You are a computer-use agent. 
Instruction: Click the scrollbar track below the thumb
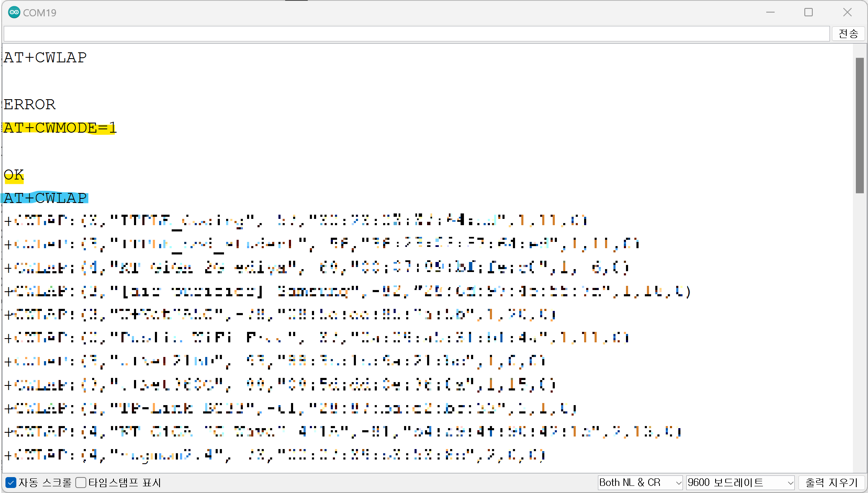tap(860, 335)
